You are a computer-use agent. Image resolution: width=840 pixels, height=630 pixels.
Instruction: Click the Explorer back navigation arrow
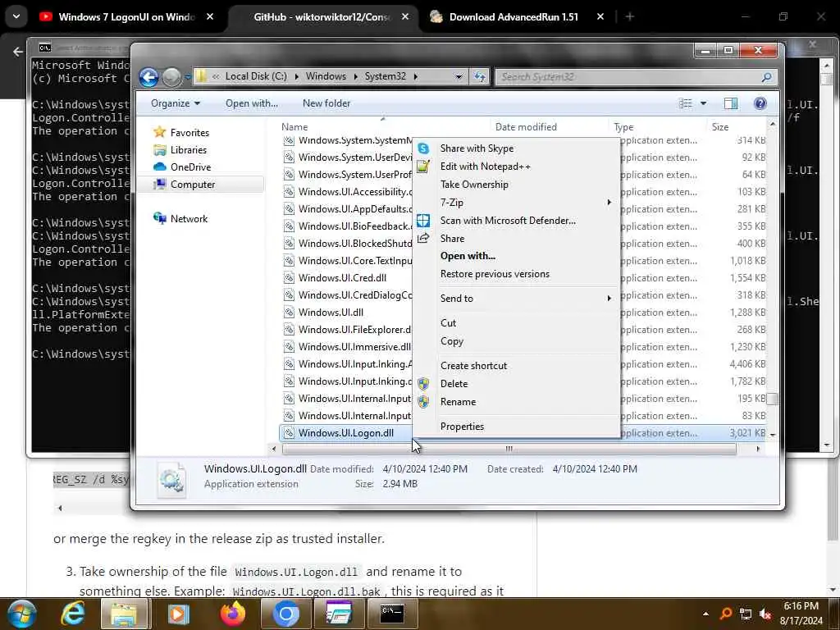149,77
